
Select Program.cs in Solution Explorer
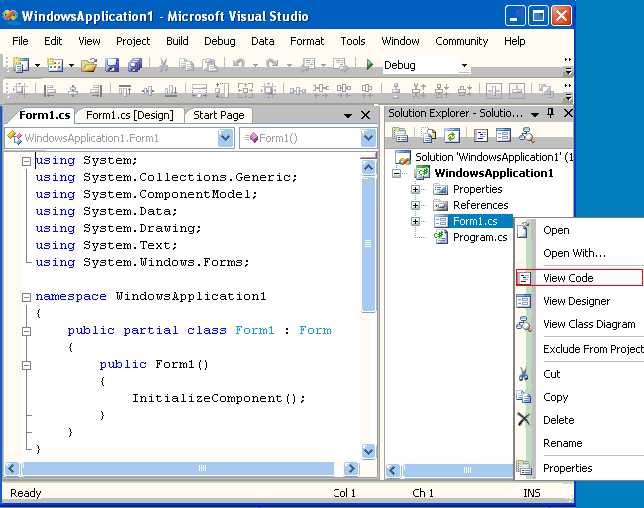pos(480,237)
